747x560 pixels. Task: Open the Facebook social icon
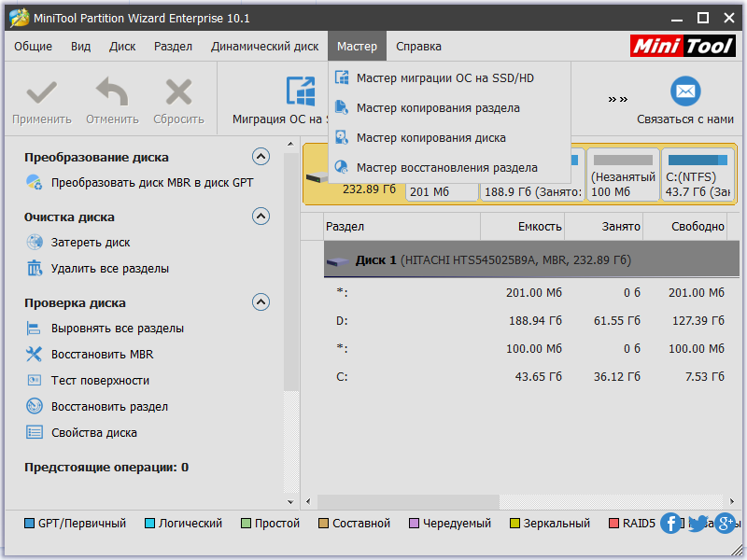click(670, 523)
